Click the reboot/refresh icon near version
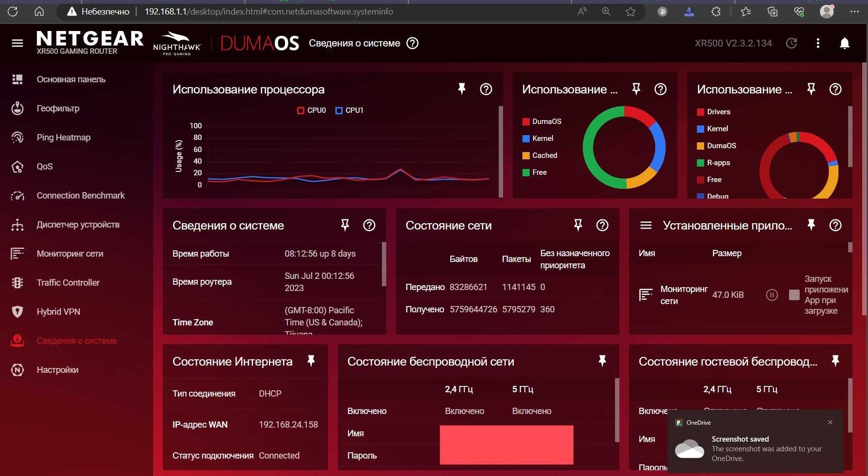Screen dimensions: 868x476 tap(791, 43)
